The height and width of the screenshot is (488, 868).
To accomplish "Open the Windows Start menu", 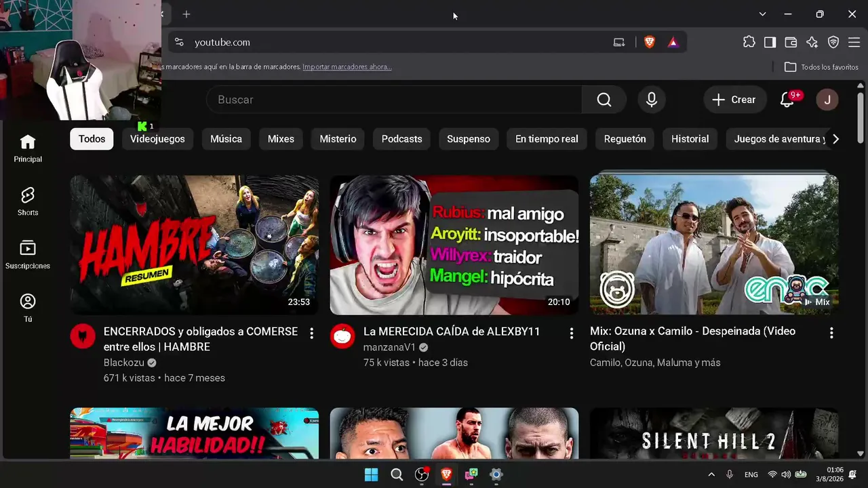I will tap(372, 474).
